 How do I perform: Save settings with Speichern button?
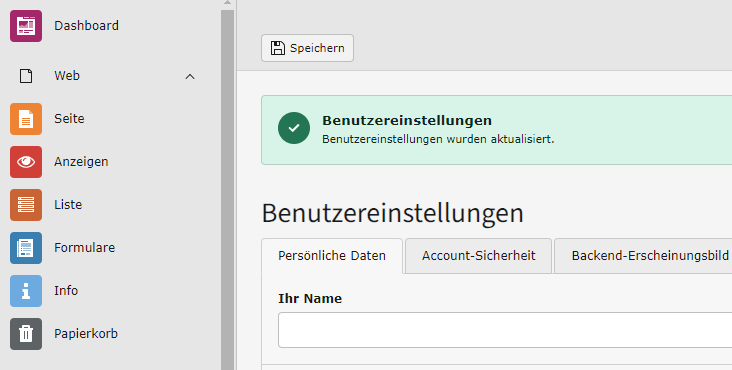(307, 48)
